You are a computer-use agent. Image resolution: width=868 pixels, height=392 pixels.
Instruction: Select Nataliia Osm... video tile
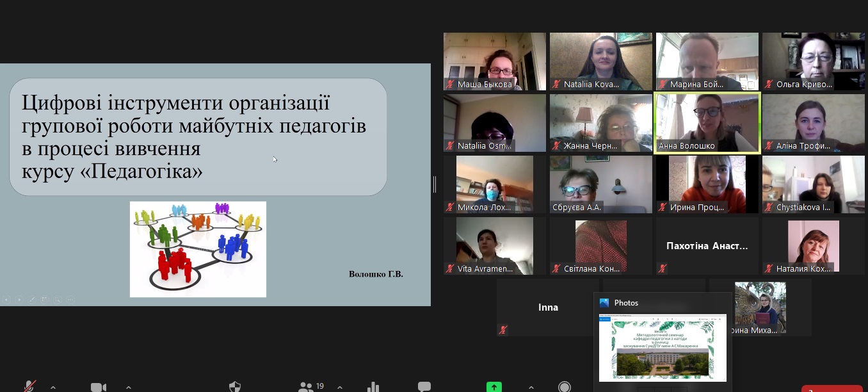tap(495, 123)
